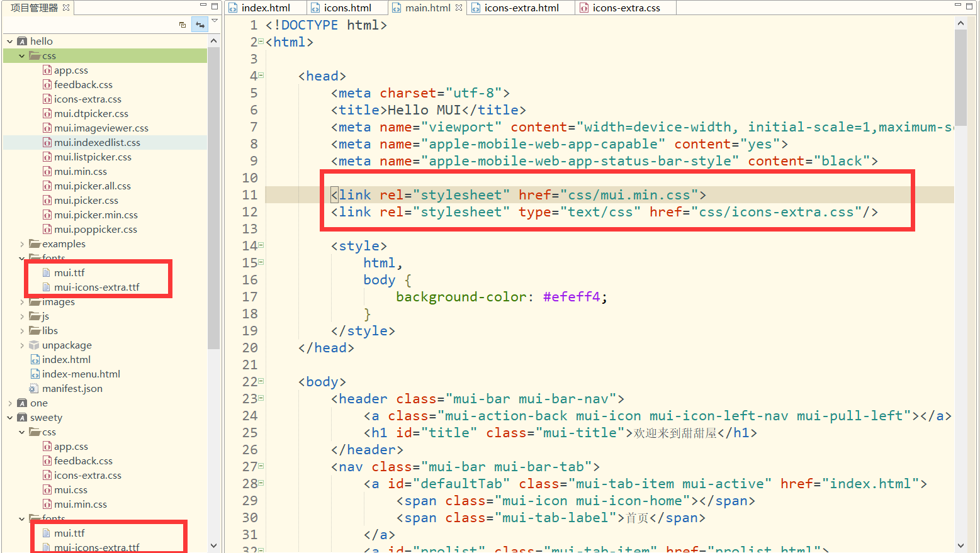Click the mui.poppicker.css file icon
Screen dimensions: 980x553
(x=47, y=230)
